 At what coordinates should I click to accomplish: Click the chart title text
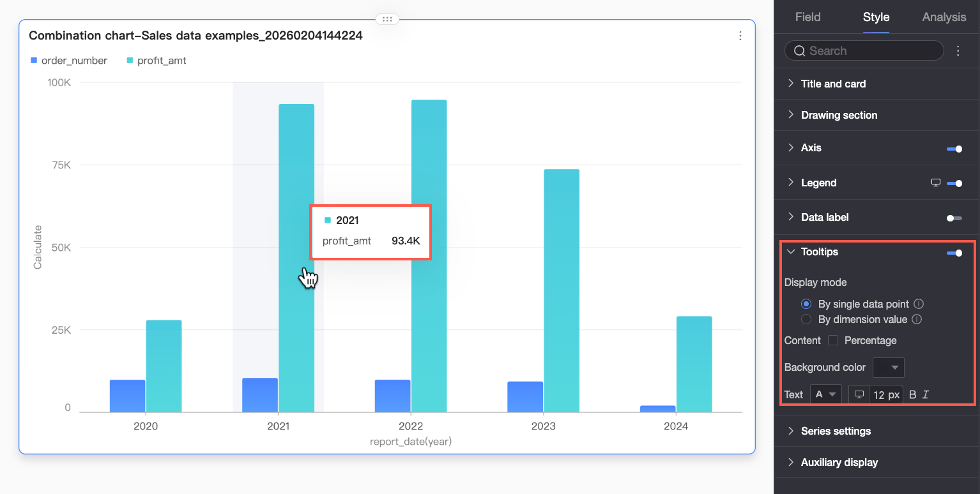pyautogui.click(x=195, y=36)
